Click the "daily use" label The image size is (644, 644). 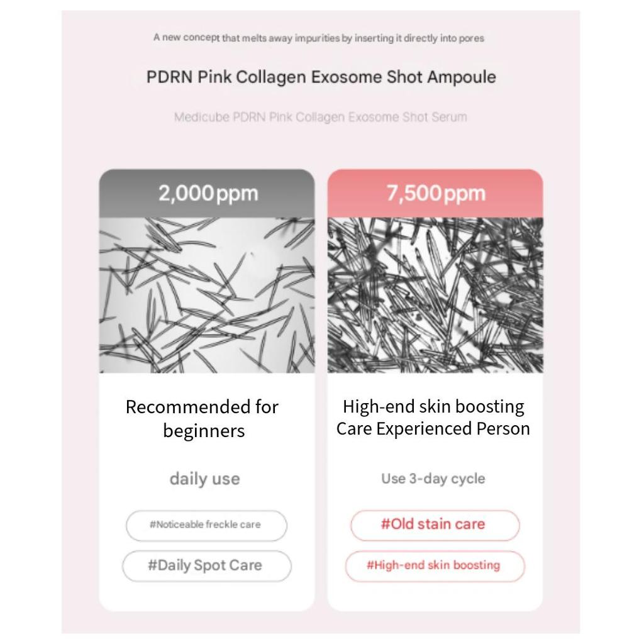[x=204, y=479]
